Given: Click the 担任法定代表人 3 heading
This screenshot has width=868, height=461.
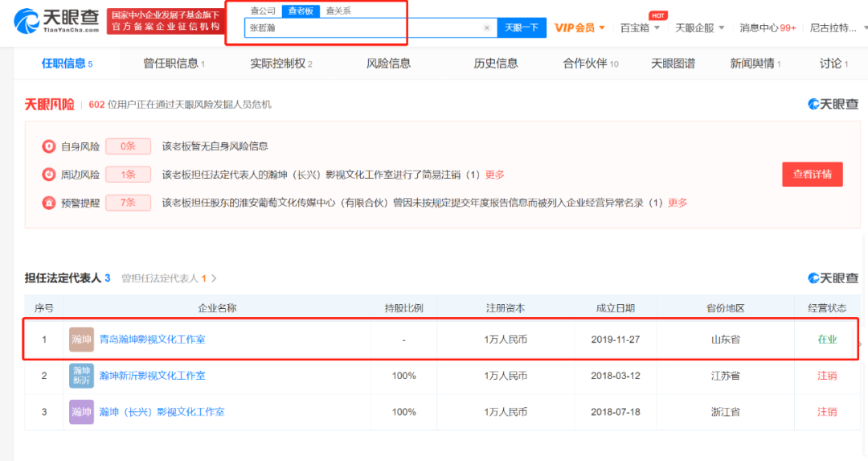Looking at the screenshot, I should coord(67,278).
